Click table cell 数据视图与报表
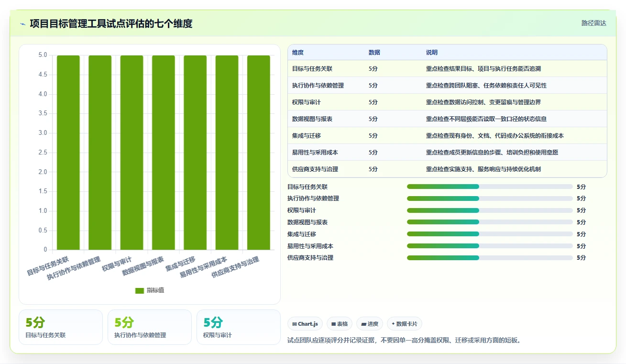 tap(312, 119)
